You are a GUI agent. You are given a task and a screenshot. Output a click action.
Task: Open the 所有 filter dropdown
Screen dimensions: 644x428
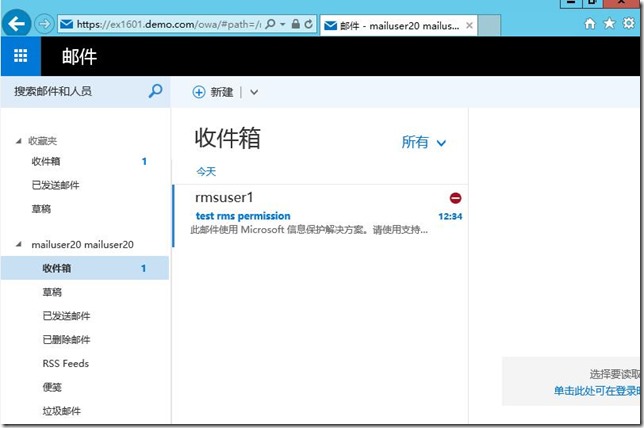[423, 142]
